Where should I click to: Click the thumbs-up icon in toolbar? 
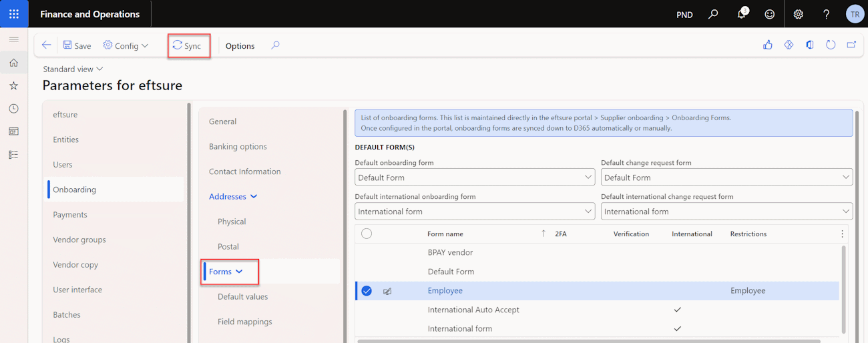click(768, 45)
